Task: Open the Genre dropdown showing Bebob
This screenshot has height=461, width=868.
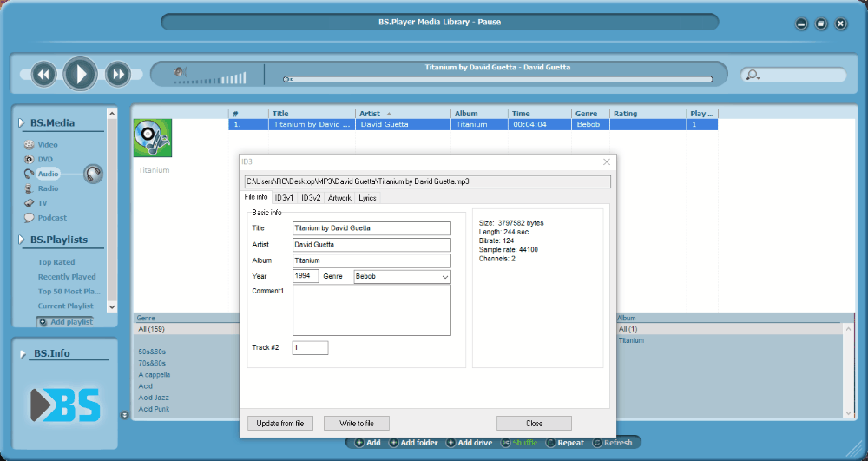Action: click(403, 277)
